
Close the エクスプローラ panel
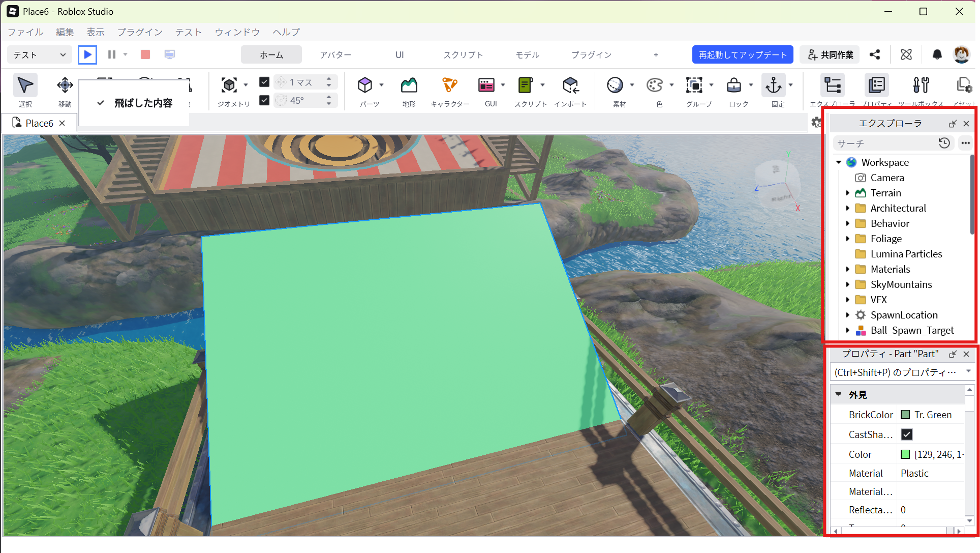pyautogui.click(x=966, y=124)
